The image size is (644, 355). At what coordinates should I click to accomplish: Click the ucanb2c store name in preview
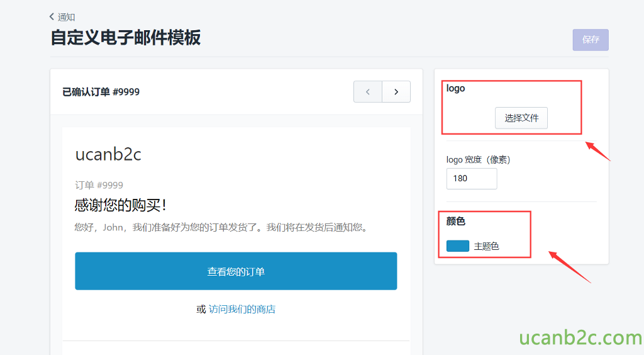coord(108,154)
